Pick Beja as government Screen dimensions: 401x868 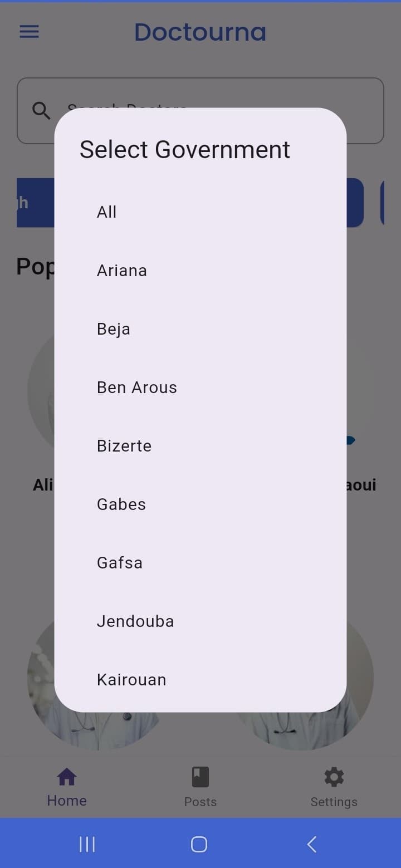click(x=200, y=329)
